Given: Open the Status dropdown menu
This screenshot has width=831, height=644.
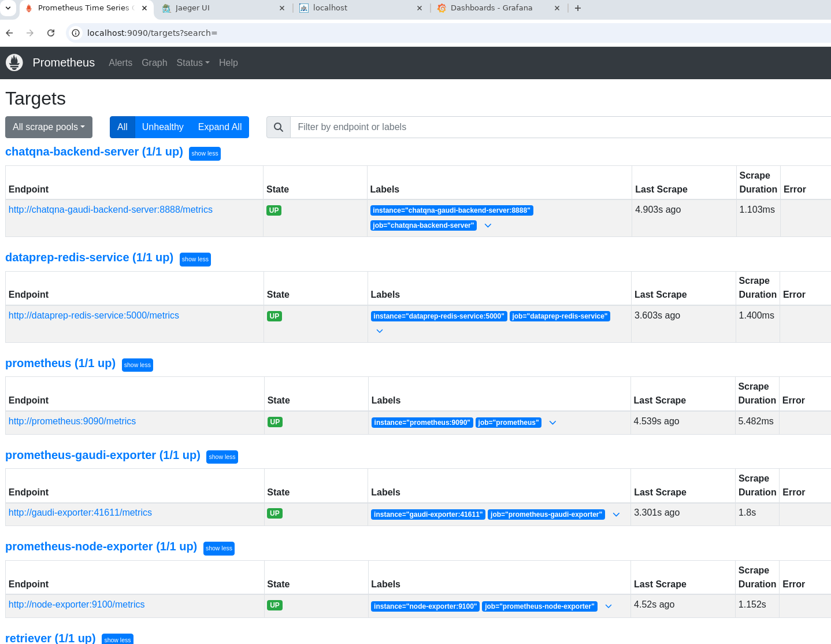Looking at the screenshot, I should coord(193,62).
